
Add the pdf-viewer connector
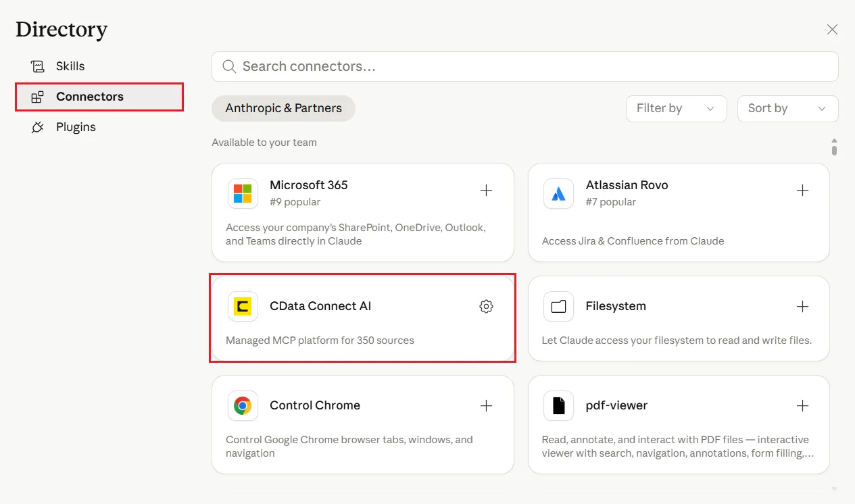(x=802, y=406)
